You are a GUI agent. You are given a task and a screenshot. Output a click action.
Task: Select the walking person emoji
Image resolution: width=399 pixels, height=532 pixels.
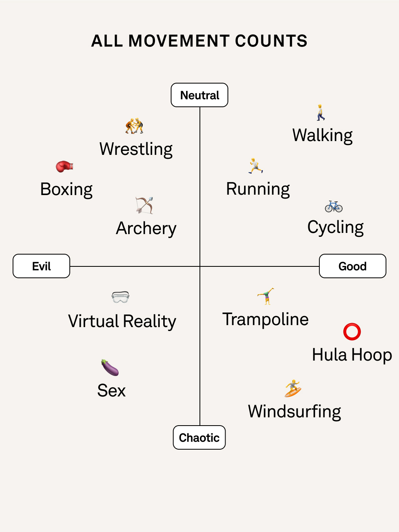click(321, 112)
